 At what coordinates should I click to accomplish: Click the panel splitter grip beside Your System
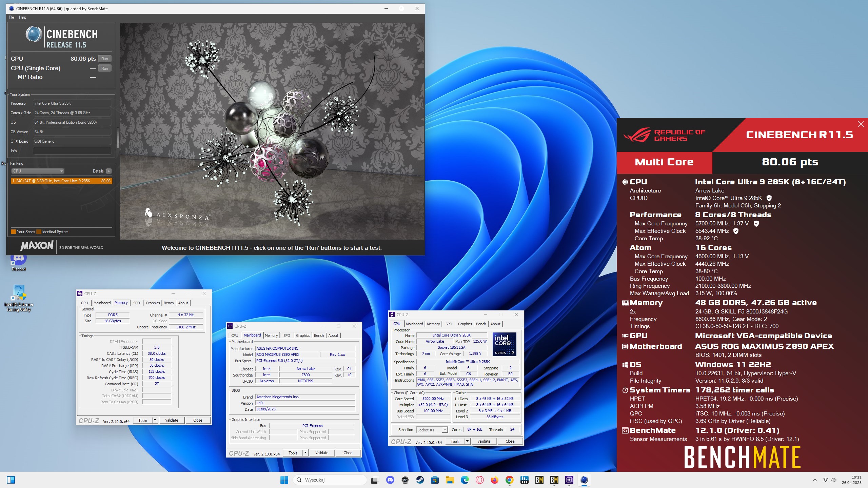[x=118, y=137]
